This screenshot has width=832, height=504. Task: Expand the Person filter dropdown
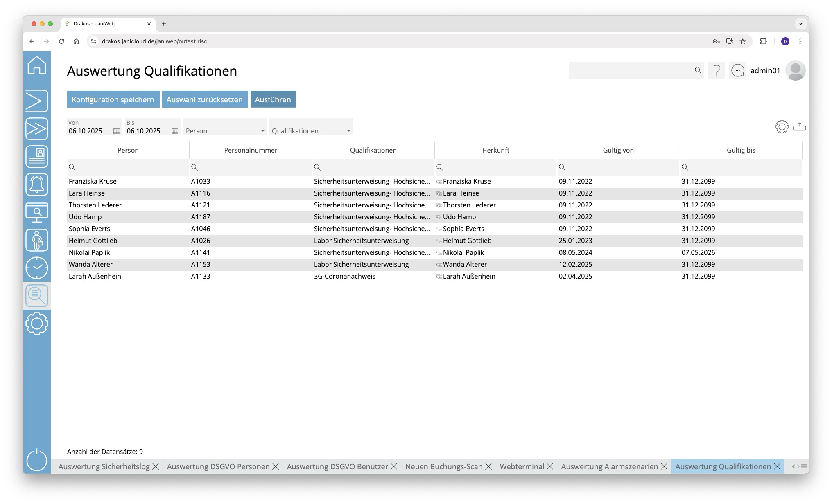click(262, 131)
